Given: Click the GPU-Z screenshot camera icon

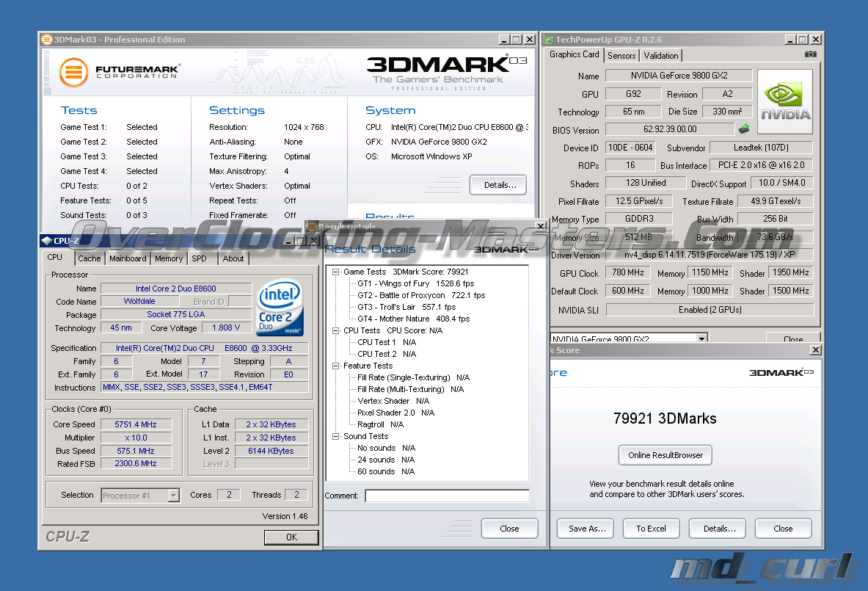Looking at the screenshot, I should [811, 54].
